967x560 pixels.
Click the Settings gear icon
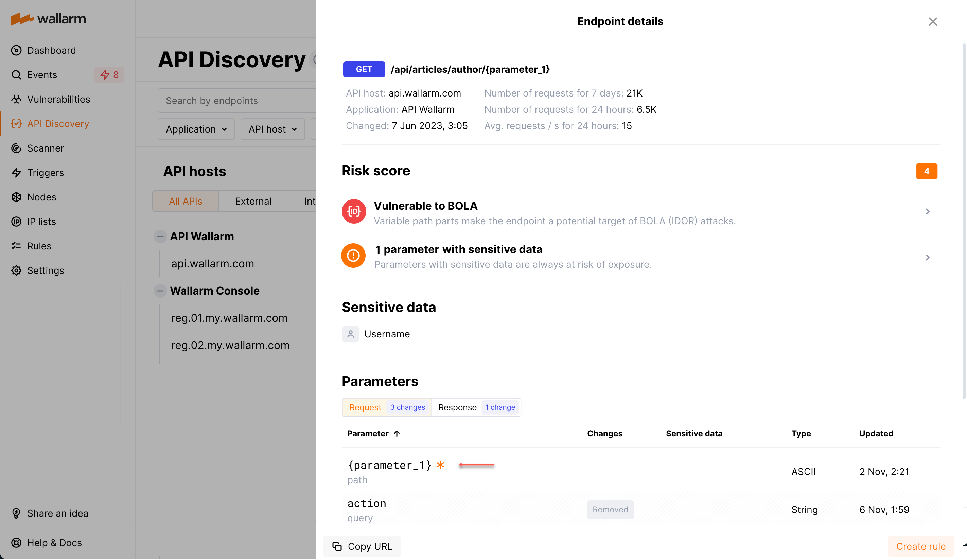[16, 270]
